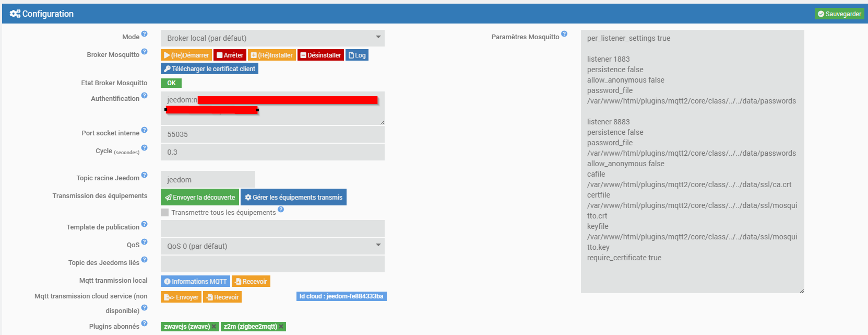Click the Template de publication help icon
868x335 pixels.
click(145, 224)
